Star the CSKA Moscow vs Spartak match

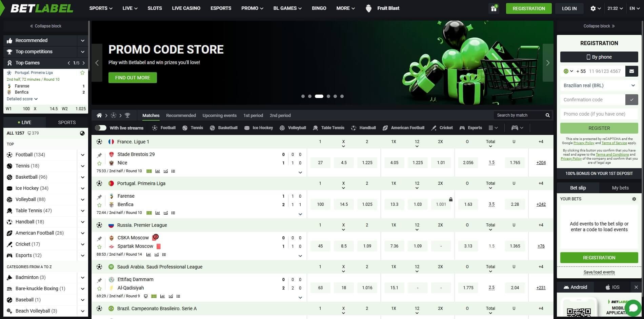100,246
